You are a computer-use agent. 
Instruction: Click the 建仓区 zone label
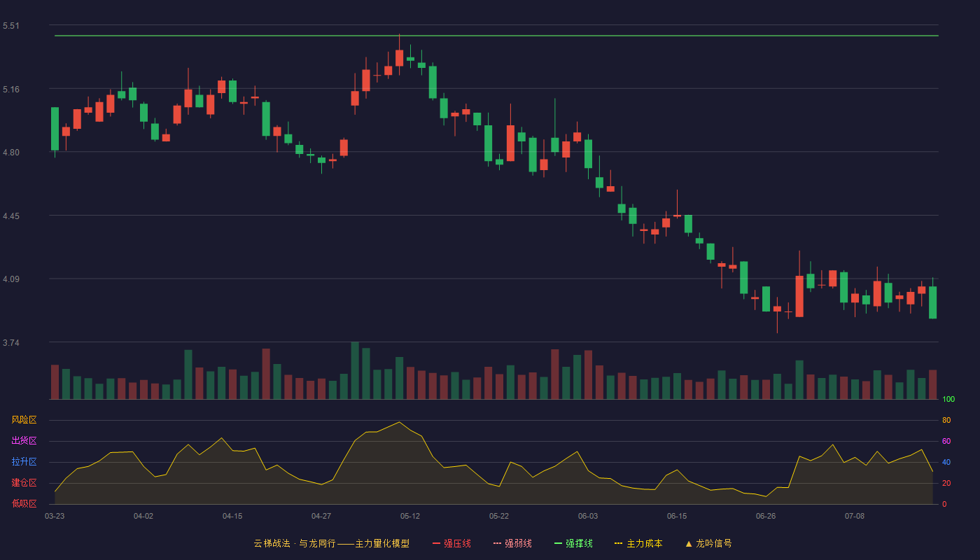(24, 483)
